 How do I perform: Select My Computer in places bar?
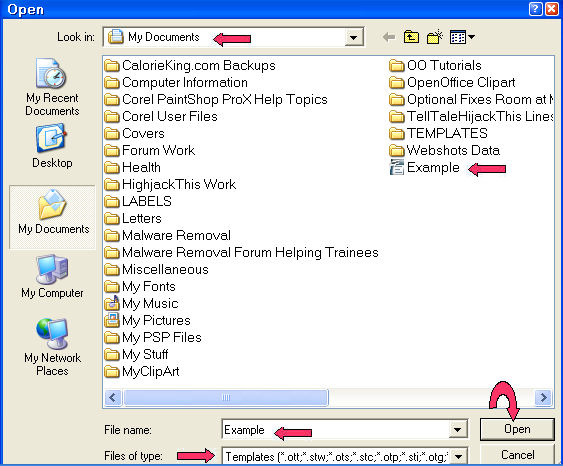52,277
